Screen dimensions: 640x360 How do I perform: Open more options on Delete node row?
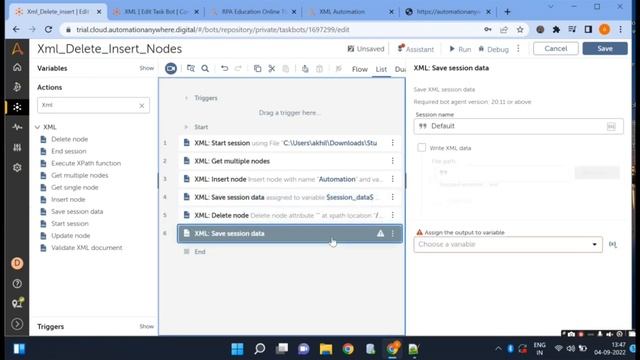point(393,215)
